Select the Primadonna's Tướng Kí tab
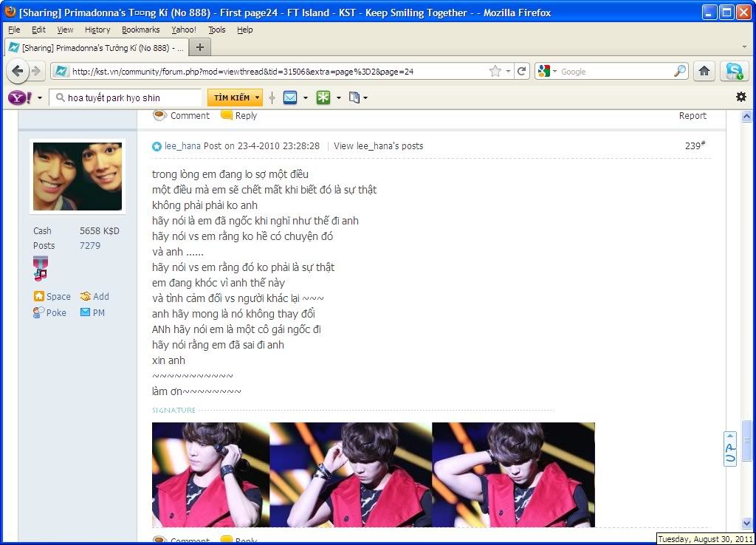This screenshot has width=756, height=545. 95,47
